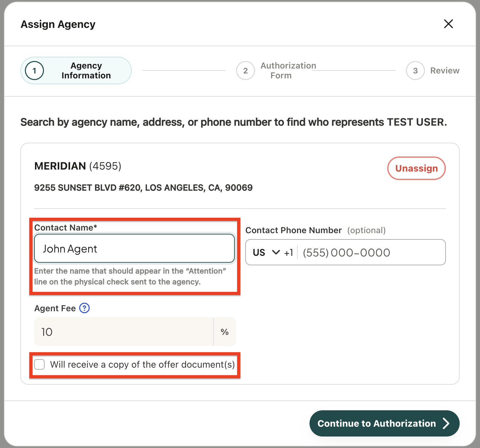This screenshot has width=480, height=448.
Task: Select the Agency Information step
Action: pos(76,71)
